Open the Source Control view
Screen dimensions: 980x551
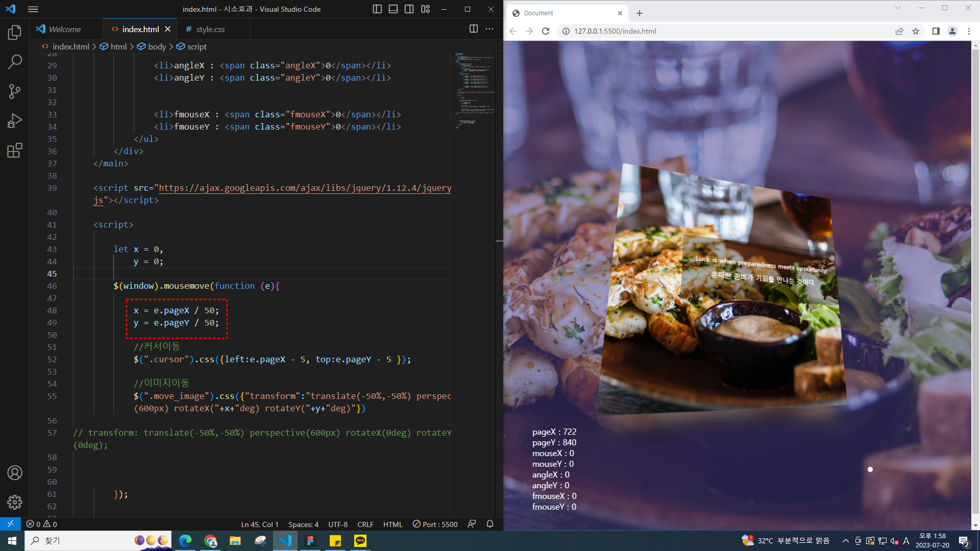tap(15, 92)
